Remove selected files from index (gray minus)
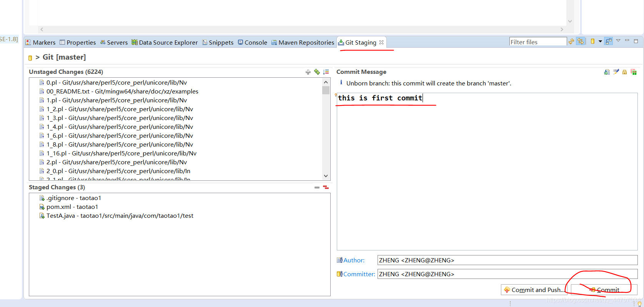Viewport: 644px width, 307px height. (317, 187)
